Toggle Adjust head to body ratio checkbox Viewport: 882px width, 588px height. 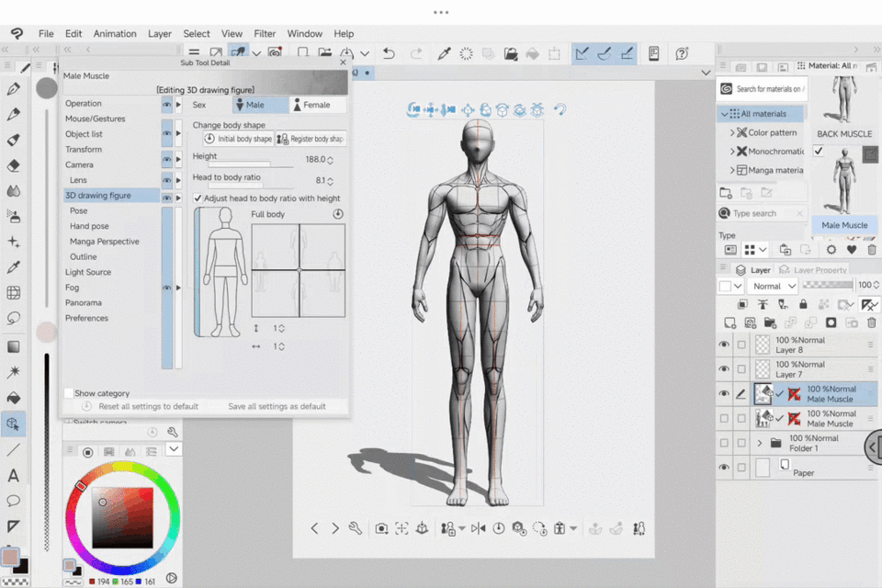[x=198, y=198]
